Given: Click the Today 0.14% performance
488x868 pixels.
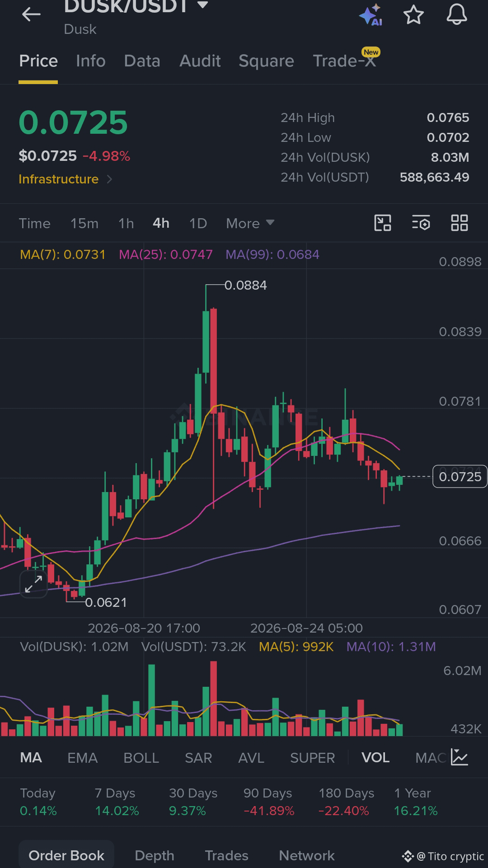Looking at the screenshot, I should (x=38, y=802).
